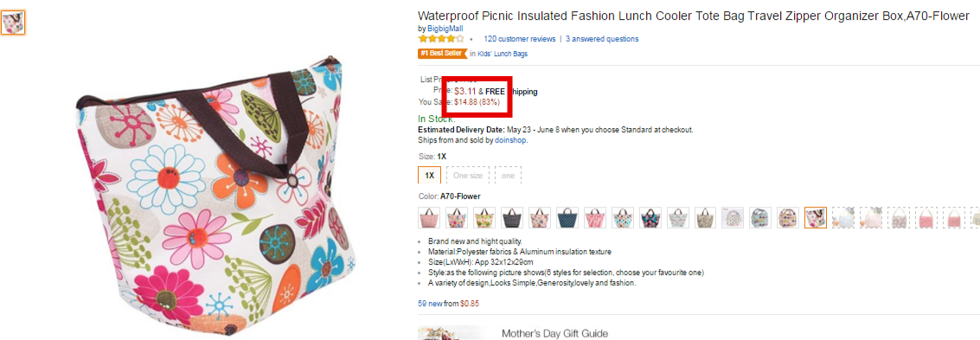980x340 pixels.
Task: Click the star rating icons
Action: 441,39
